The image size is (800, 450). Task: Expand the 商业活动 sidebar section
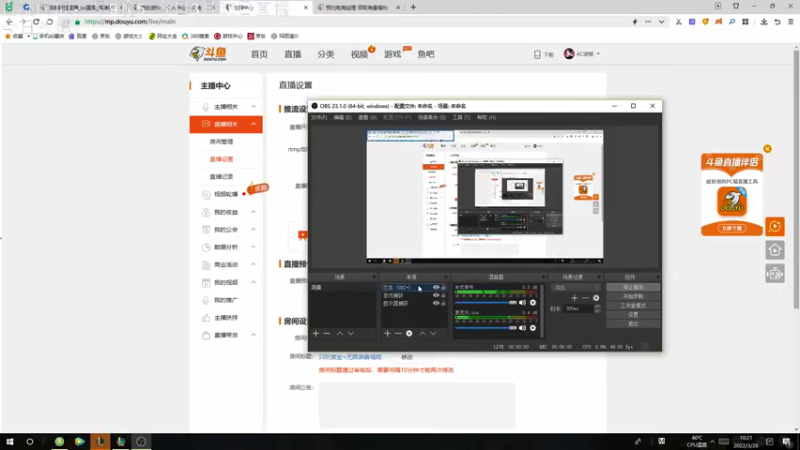[254, 264]
